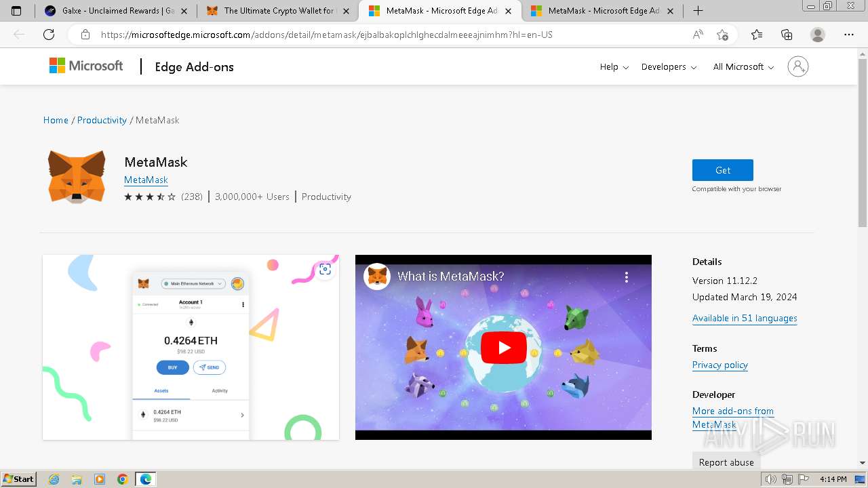Open the Collections icon
The width and height of the screenshot is (868, 488).
(787, 35)
